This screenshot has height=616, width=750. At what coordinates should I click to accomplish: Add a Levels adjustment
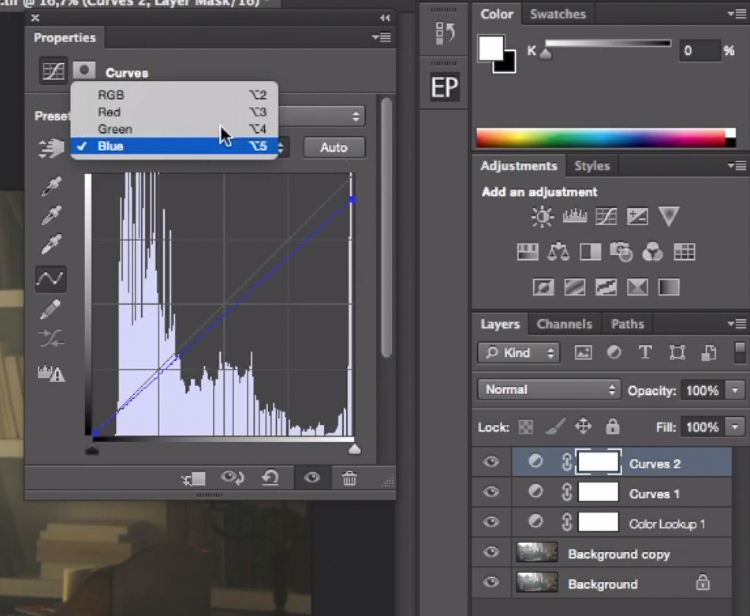(x=574, y=216)
